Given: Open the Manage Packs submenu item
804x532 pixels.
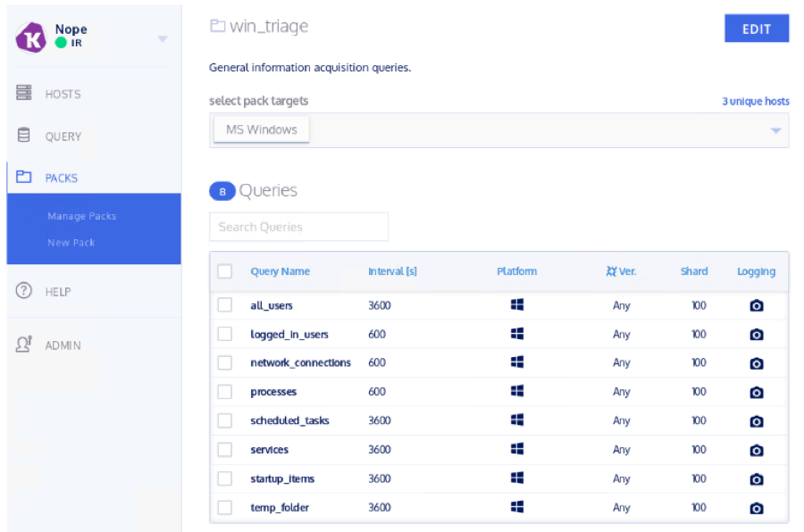Looking at the screenshot, I should point(82,216).
